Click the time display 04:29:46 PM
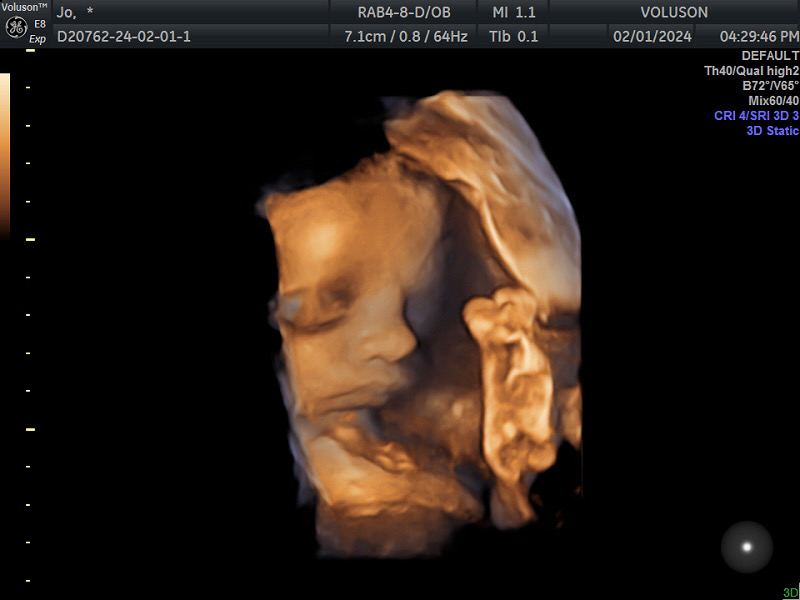The height and width of the screenshot is (600, 800). click(x=759, y=36)
